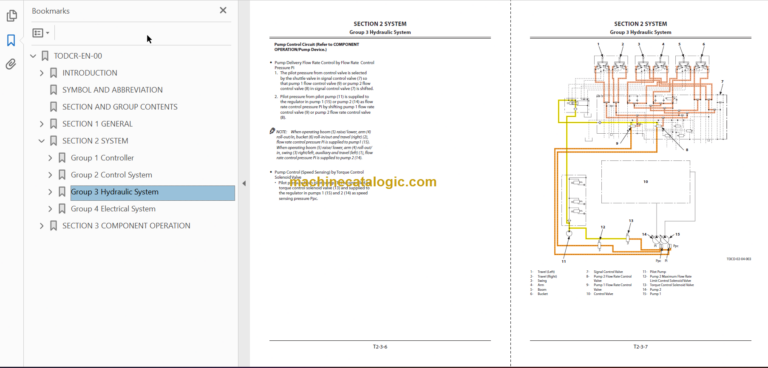Click bookmark ribbon icon beside TODCR-EN-00
The height and width of the screenshot is (368, 768).
click(45, 56)
